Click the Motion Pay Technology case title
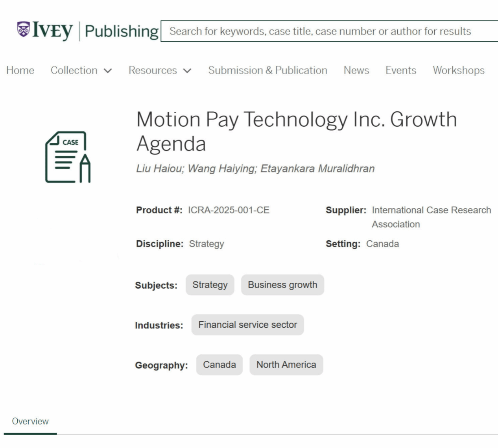Viewport: 498px width, 448px height. [x=296, y=131]
